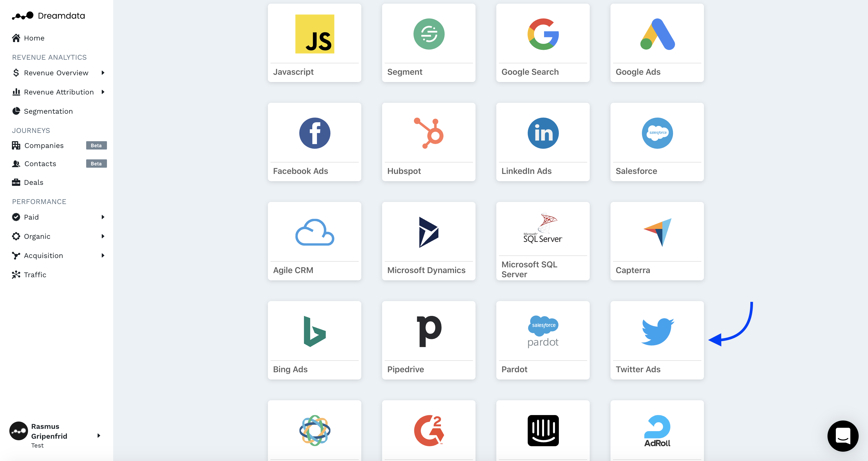The height and width of the screenshot is (461, 868).
Task: Select the Microsoft SQL Server logo
Action: pyautogui.click(x=543, y=228)
